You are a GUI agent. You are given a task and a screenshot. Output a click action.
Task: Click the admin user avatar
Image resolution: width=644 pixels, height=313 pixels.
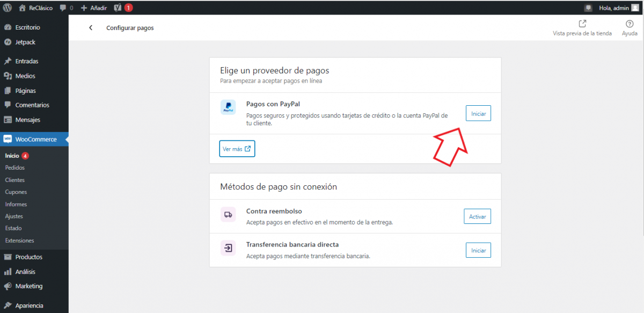(635, 8)
